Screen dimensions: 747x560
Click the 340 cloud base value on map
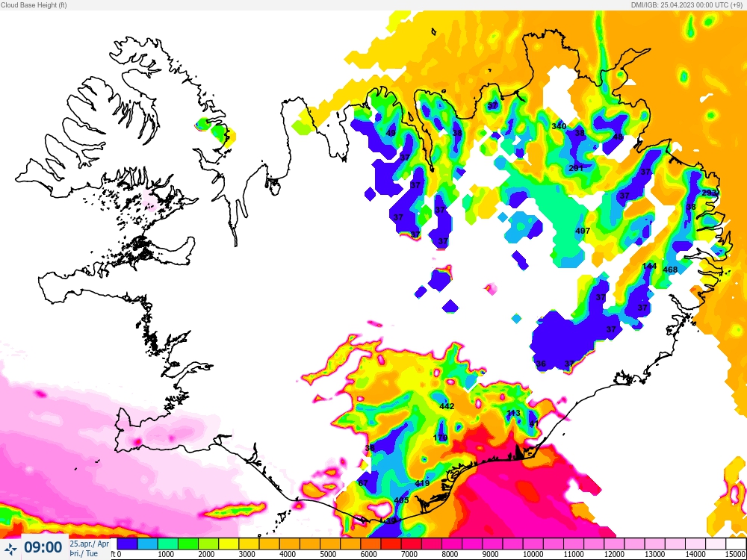coord(559,126)
